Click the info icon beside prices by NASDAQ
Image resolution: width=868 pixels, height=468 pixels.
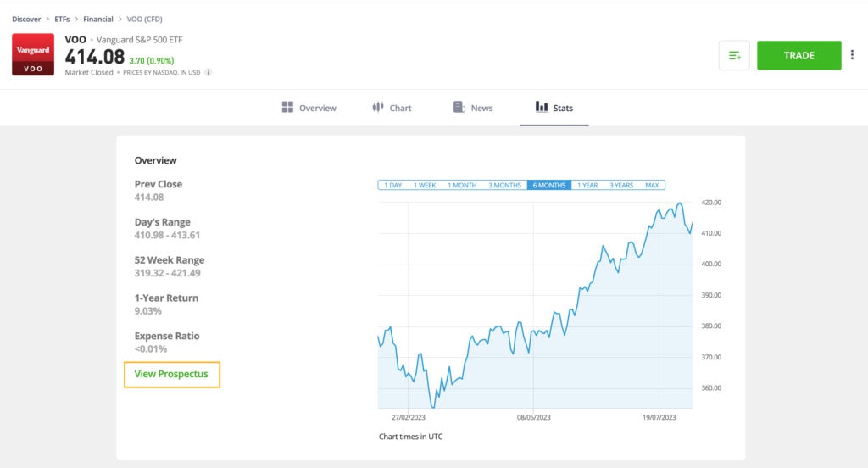209,73
